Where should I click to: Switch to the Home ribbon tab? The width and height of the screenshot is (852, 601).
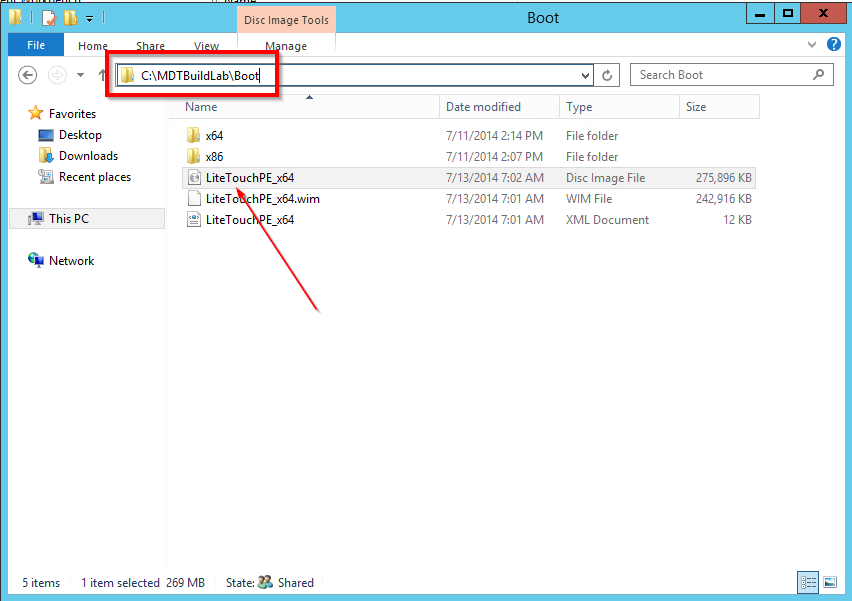point(93,46)
